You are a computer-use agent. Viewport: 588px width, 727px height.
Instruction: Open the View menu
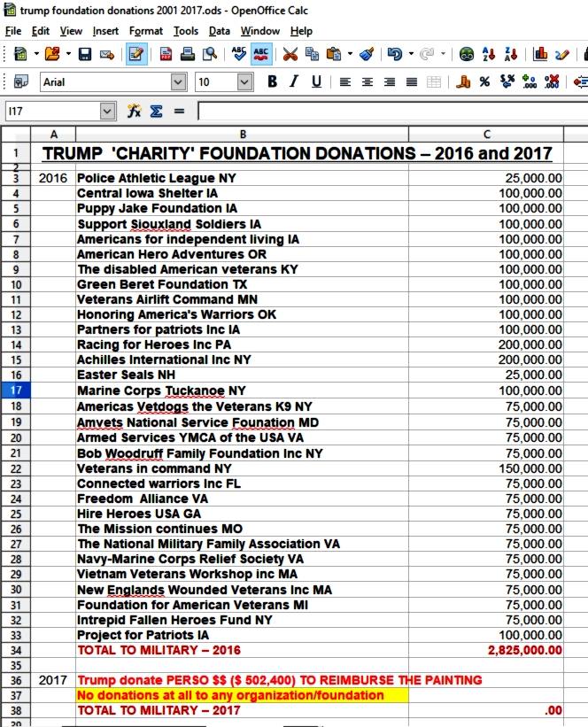click(71, 31)
